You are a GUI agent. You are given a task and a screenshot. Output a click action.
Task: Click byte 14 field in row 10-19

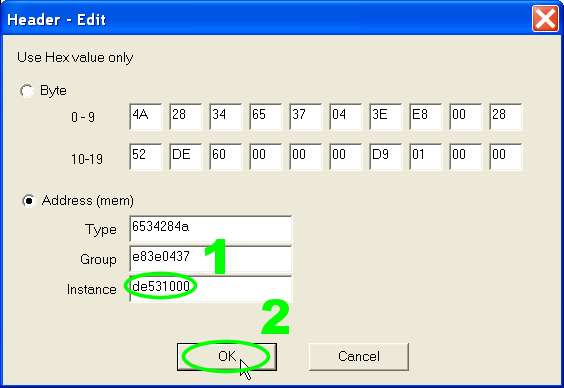click(305, 156)
